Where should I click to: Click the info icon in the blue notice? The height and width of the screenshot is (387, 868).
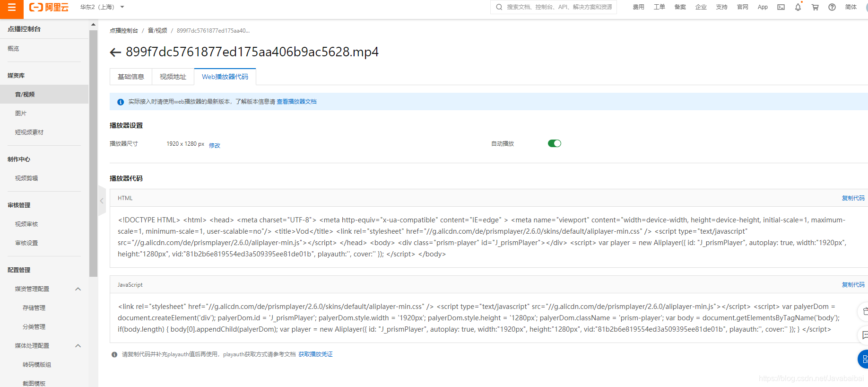[x=121, y=102]
